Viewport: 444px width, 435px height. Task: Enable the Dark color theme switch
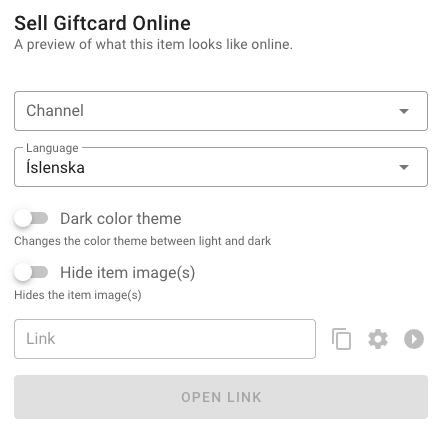point(31,219)
